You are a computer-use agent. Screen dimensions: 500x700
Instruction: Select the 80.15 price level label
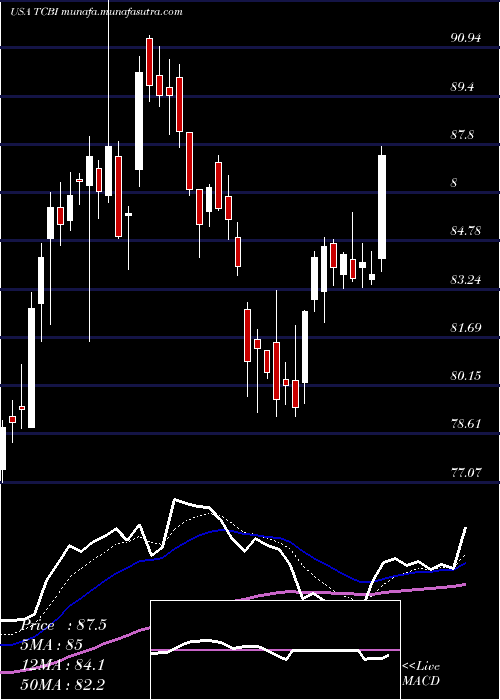[466, 375]
